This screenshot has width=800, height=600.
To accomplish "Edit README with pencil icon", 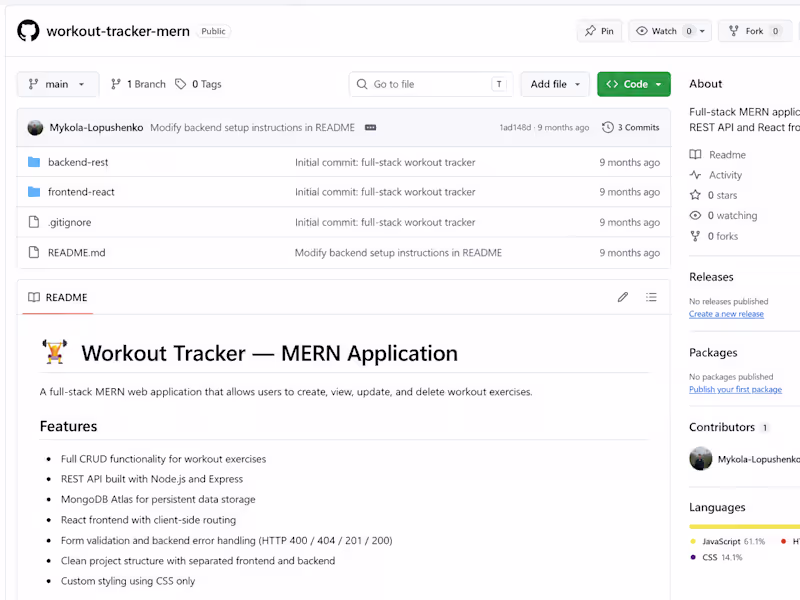I will tap(622, 297).
